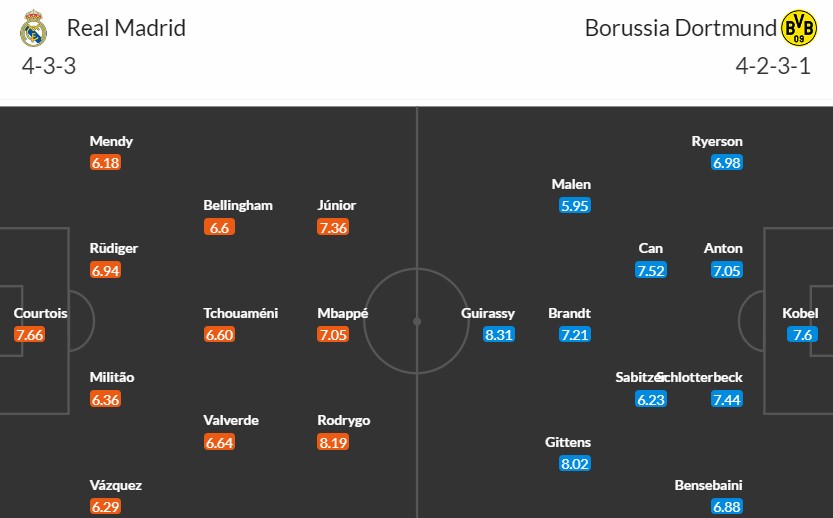Viewport: 833px width, 518px height.
Task: Select Courtois rating badge 7.66
Action: (x=29, y=335)
